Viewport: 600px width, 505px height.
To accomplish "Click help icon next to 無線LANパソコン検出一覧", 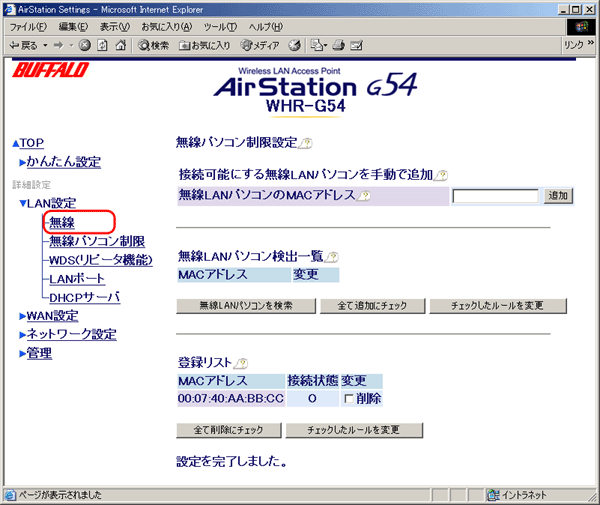I will [332, 257].
